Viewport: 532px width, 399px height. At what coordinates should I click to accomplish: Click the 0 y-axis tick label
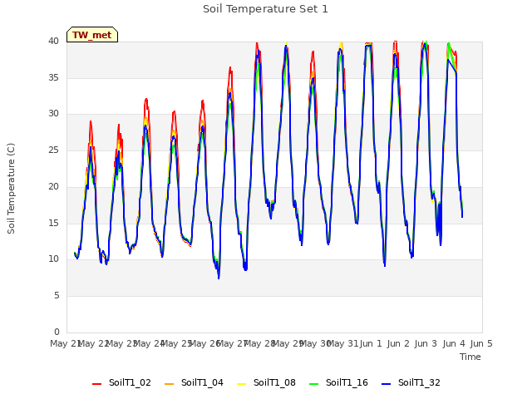[57, 332]
